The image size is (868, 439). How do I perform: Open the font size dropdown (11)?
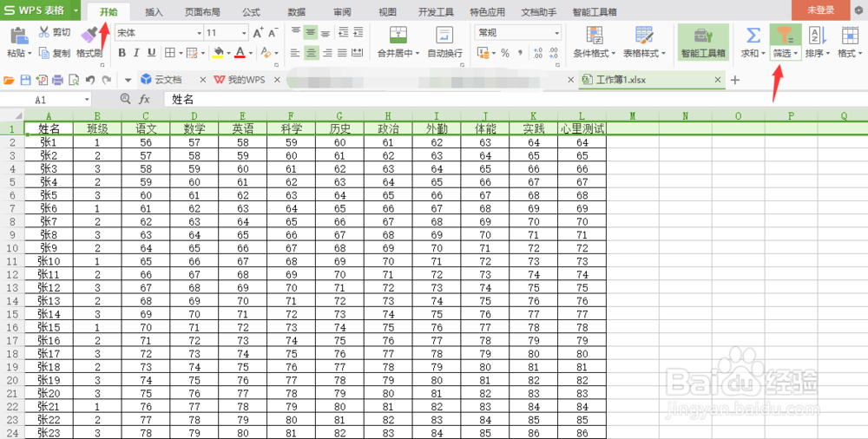point(244,33)
